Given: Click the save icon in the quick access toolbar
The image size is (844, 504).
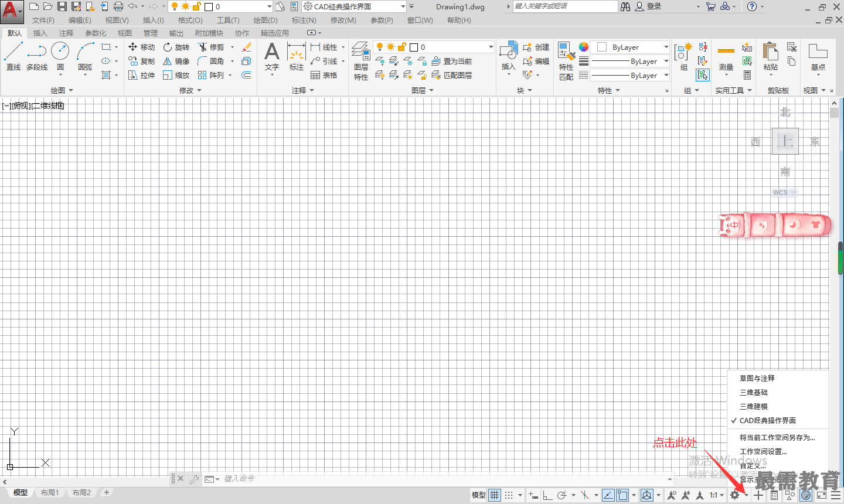Looking at the screenshot, I should click(x=62, y=6).
